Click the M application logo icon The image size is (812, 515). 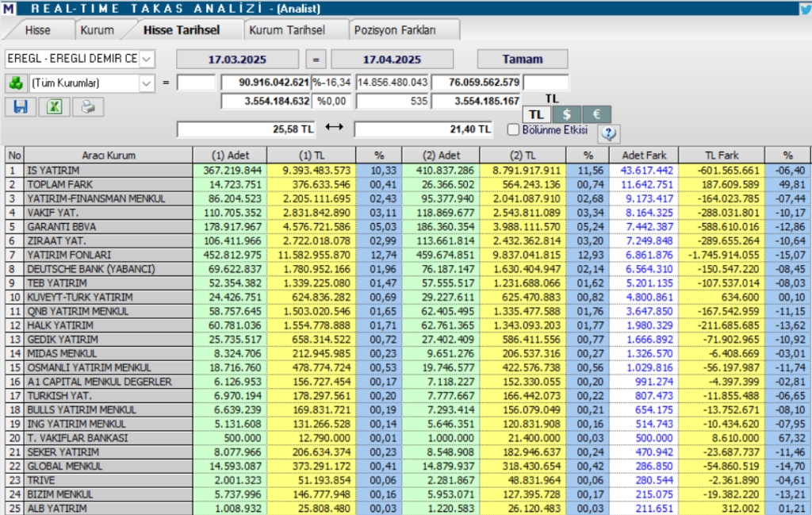tap(8, 9)
